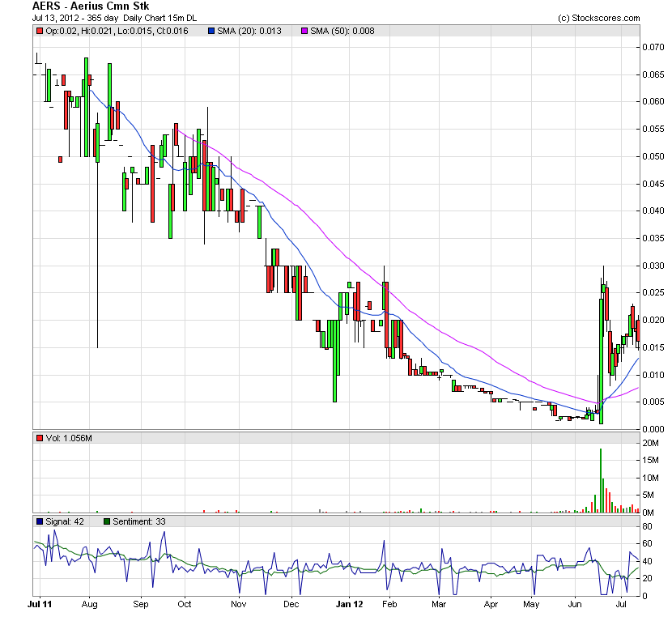The width and height of the screenshot is (672, 621).
Task: Click the 'Mar' date axis label
Action: coord(439,604)
